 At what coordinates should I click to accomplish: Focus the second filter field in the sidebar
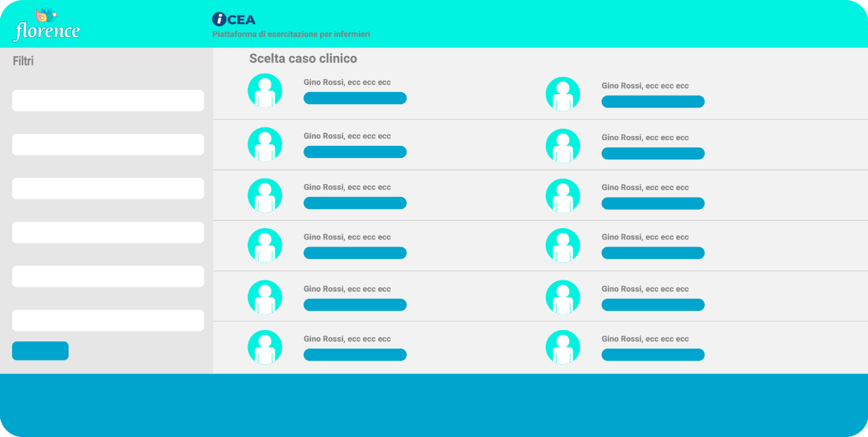pyautogui.click(x=108, y=144)
